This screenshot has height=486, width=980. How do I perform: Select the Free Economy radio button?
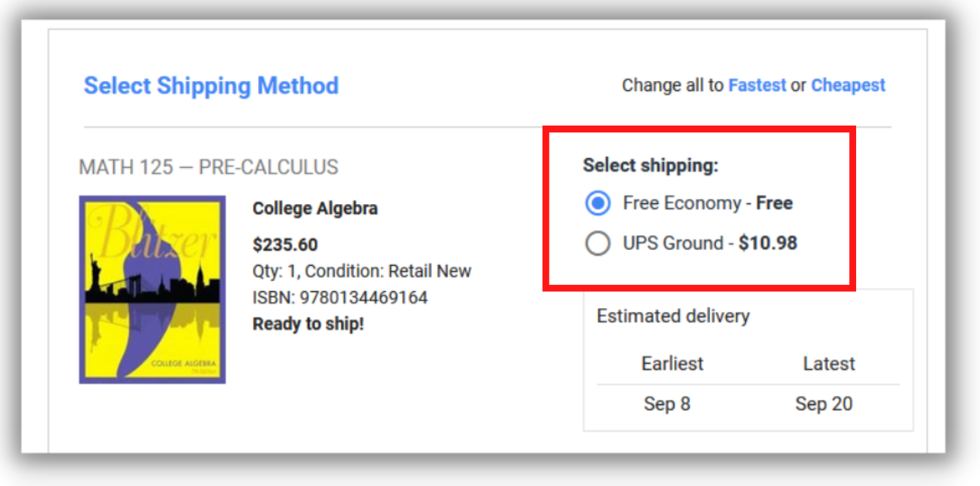click(597, 204)
